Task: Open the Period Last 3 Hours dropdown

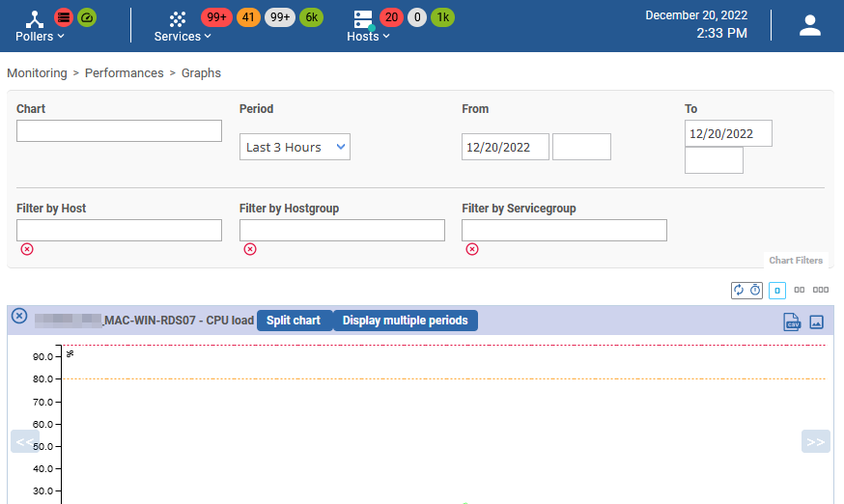Action: pos(295,147)
